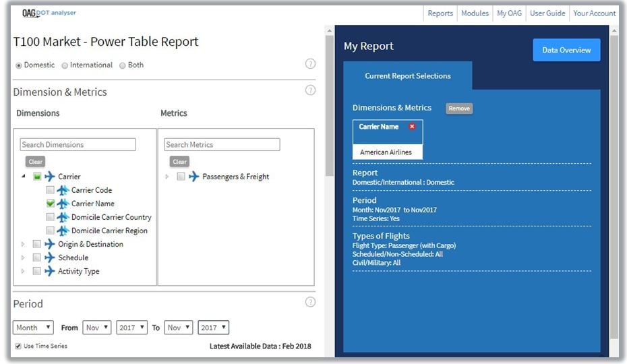Select the International radio button
Viewport: 627px width, 364px height.
[x=65, y=65]
